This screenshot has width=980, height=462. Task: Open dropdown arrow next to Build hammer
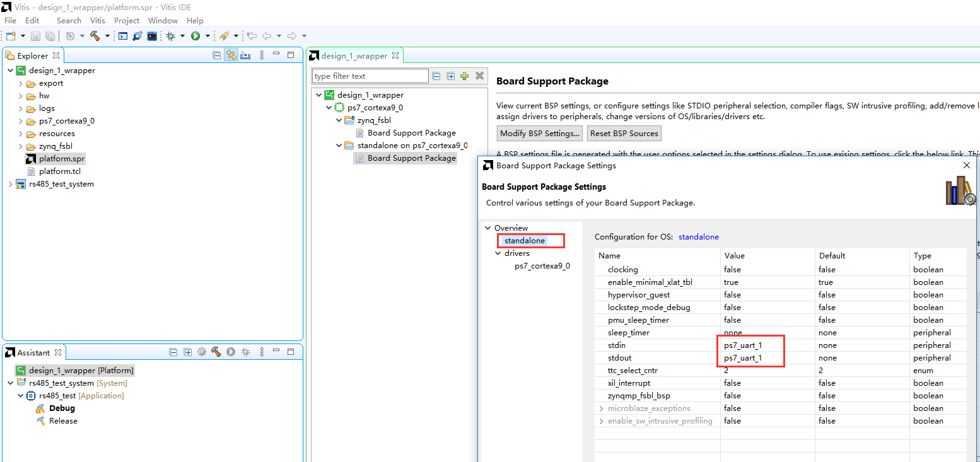tap(107, 37)
